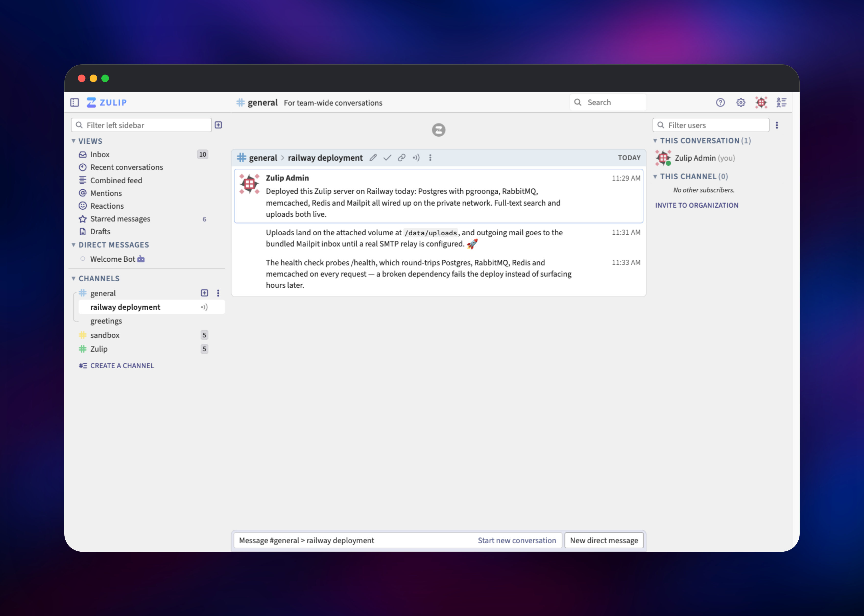Copy link to railway deployment topic
Image resolution: width=864 pixels, height=616 pixels.
coord(402,158)
